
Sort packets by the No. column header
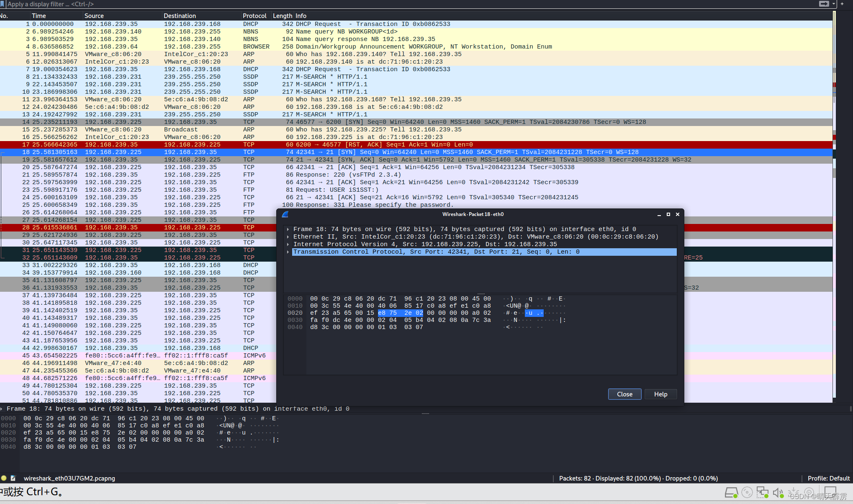(x=15, y=16)
